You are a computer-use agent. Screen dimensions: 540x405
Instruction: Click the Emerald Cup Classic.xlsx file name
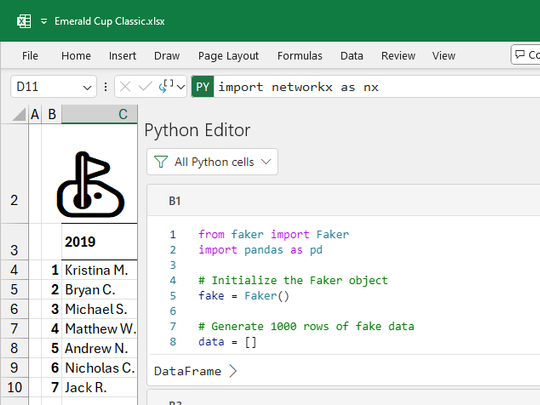[x=110, y=21]
